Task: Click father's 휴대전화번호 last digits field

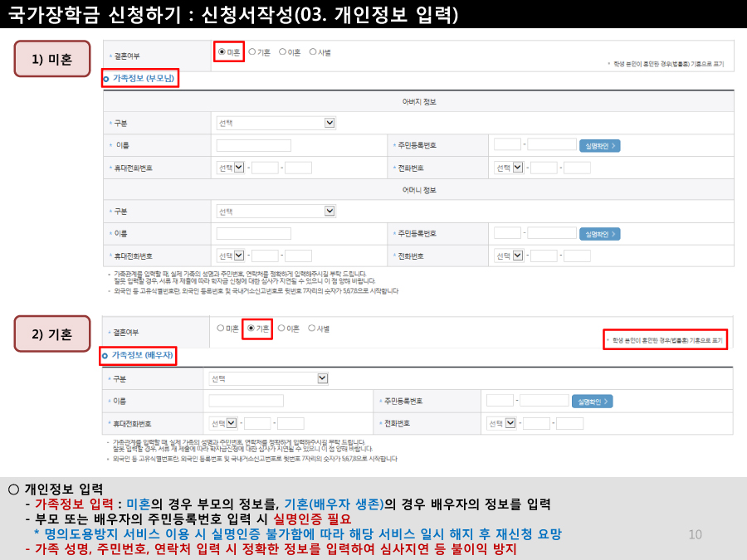Action: (298, 168)
